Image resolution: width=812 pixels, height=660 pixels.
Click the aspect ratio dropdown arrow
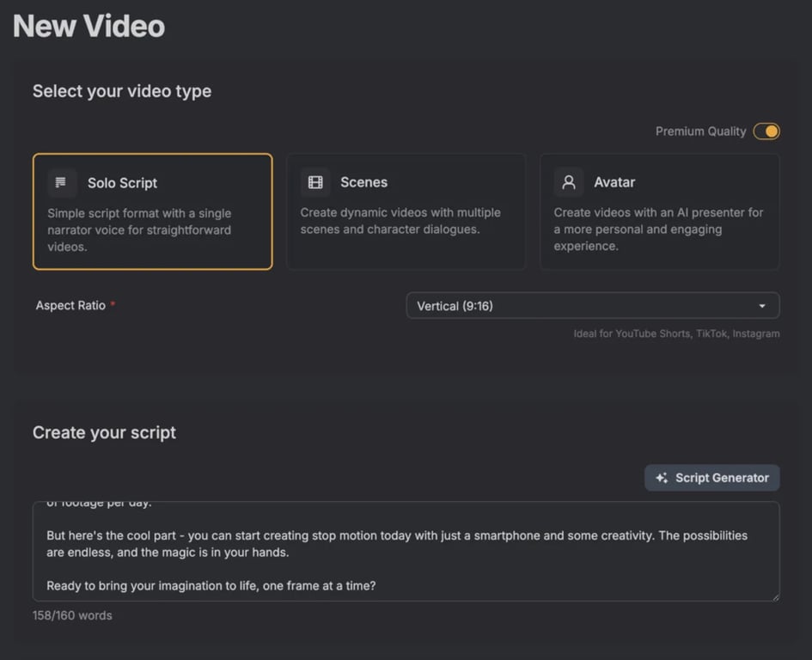[x=762, y=307]
